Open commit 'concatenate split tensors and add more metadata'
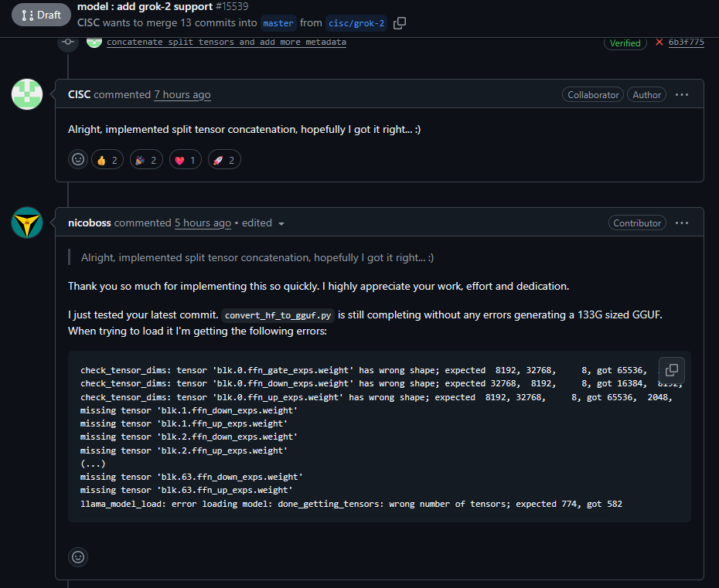Screen dimensions: 719x588 pyautogui.click(x=226, y=42)
